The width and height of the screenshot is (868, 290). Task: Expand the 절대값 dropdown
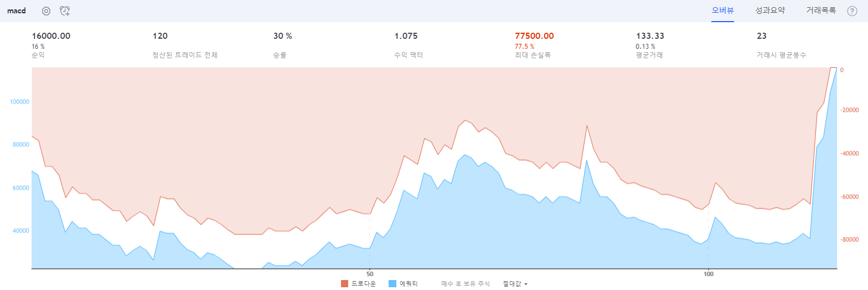click(515, 283)
